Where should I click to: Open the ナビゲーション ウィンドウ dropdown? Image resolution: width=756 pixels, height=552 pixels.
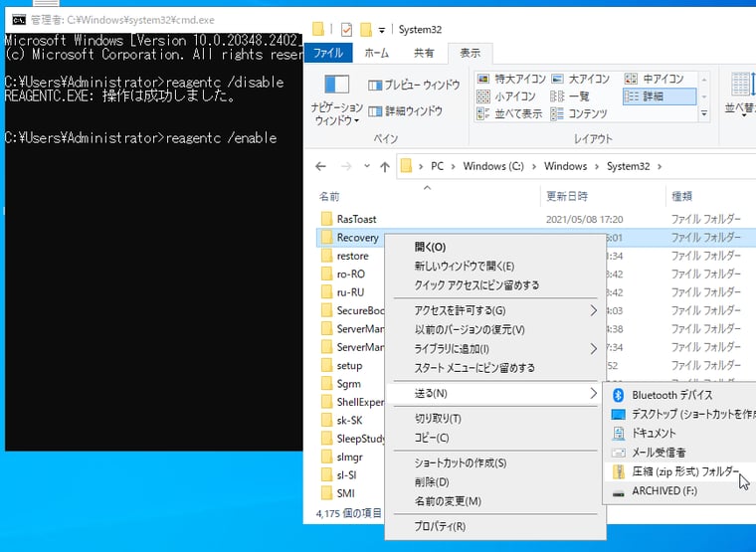click(x=336, y=100)
